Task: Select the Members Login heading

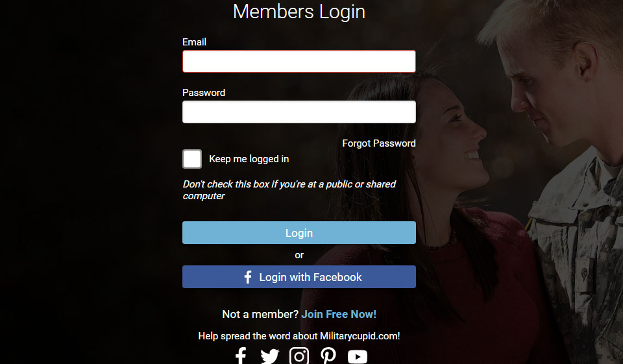Action: coord(299,12)
